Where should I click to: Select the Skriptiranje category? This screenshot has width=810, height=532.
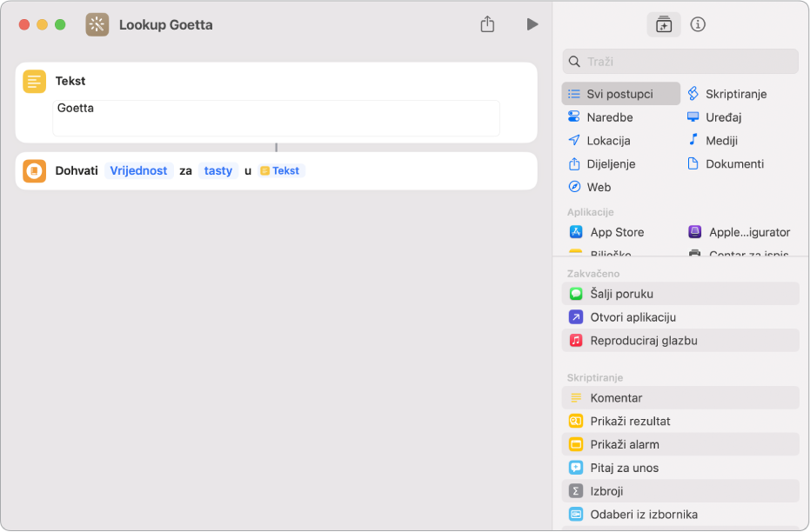(727, 94)
